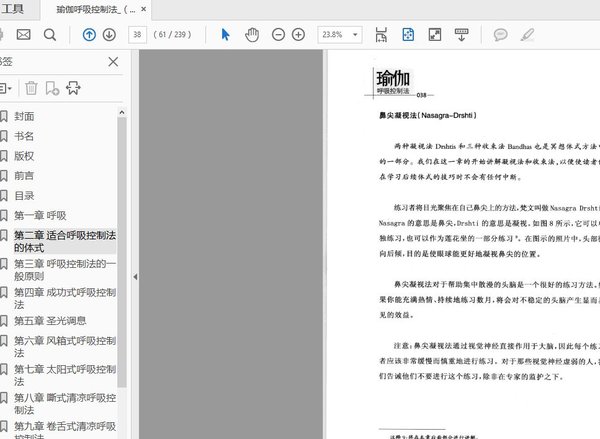Click the bookmarks panel vertical scrollbar thumb

(122, 253)
